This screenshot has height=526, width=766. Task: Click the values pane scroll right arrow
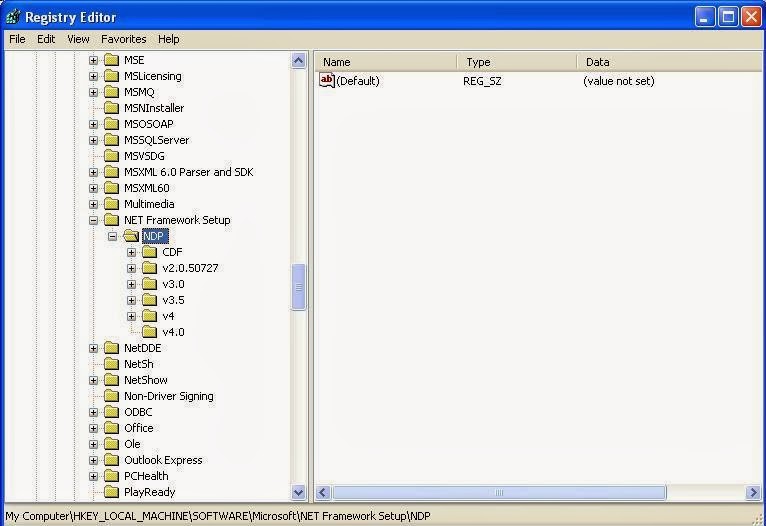[x=753, y=492]
